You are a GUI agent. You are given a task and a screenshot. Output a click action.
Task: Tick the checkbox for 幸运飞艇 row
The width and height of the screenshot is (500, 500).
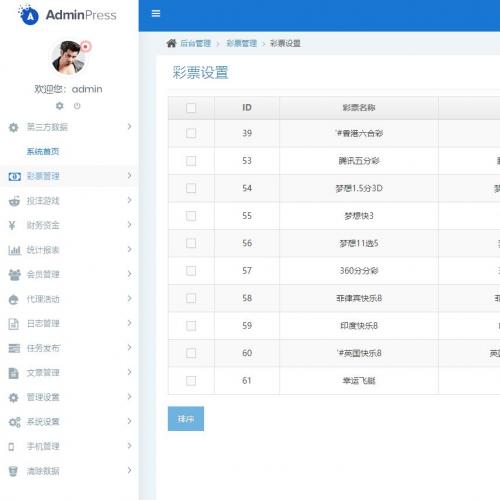tap(191, 381)
